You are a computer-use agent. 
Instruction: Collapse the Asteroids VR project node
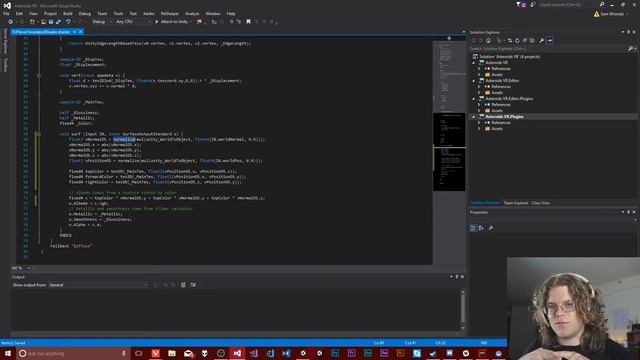coord(474,63)
